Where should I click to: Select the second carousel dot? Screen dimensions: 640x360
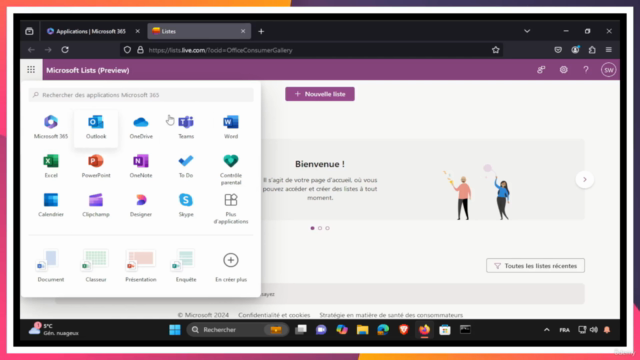(320, 228)
